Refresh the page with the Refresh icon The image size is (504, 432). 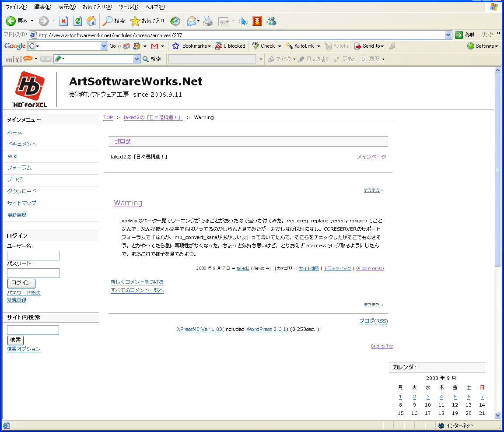tap(77, 21)
